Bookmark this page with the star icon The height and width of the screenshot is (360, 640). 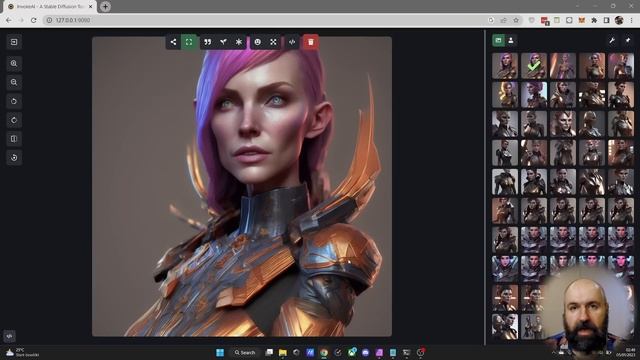point(516,20)
